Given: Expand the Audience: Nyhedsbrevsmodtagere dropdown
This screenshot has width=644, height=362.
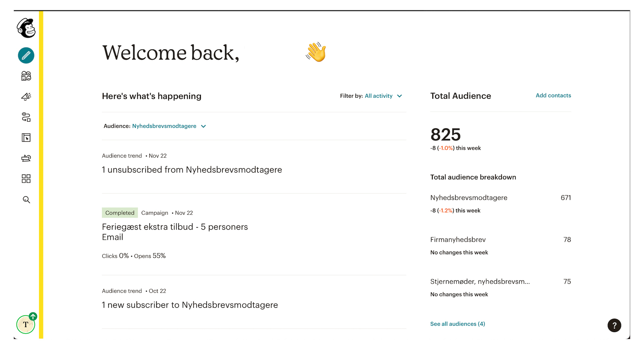Looking at the screenshot, I should point(168,126).
